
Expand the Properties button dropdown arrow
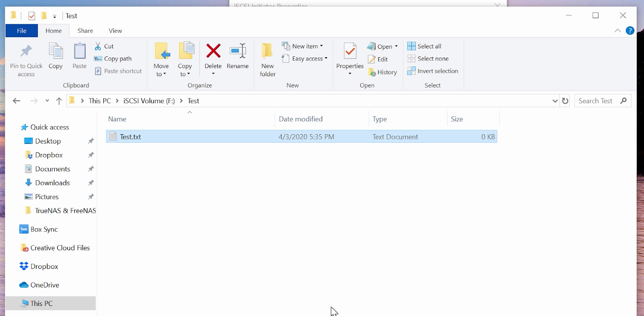pos(350,74)
